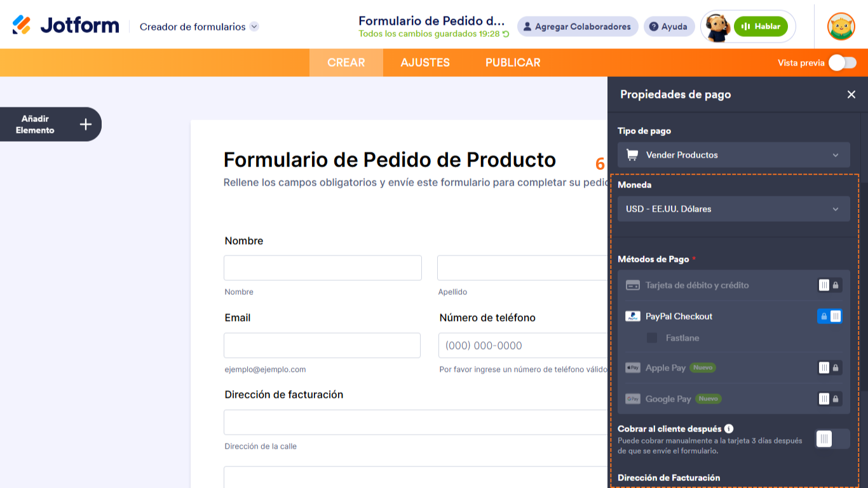This screenshot has width=868, height=488.
Task: Click info icon next to Cobrar al cliente después
Action: point(729,429)
